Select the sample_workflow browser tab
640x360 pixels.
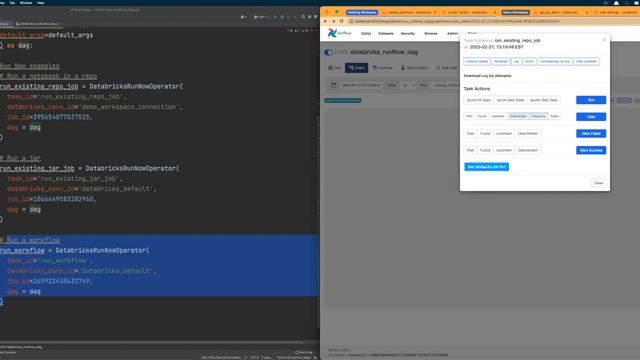point(408,13)
